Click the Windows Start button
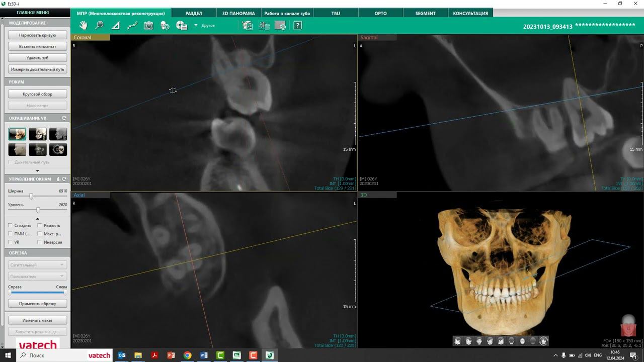Viewport: 644px width, 362px height. click(x=8, y=355)
